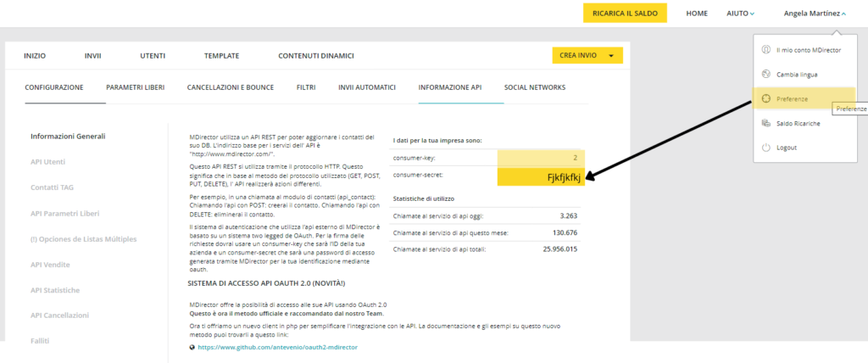
Task: Click the globe icon next to the GitHub link
Action: point(192,348)
